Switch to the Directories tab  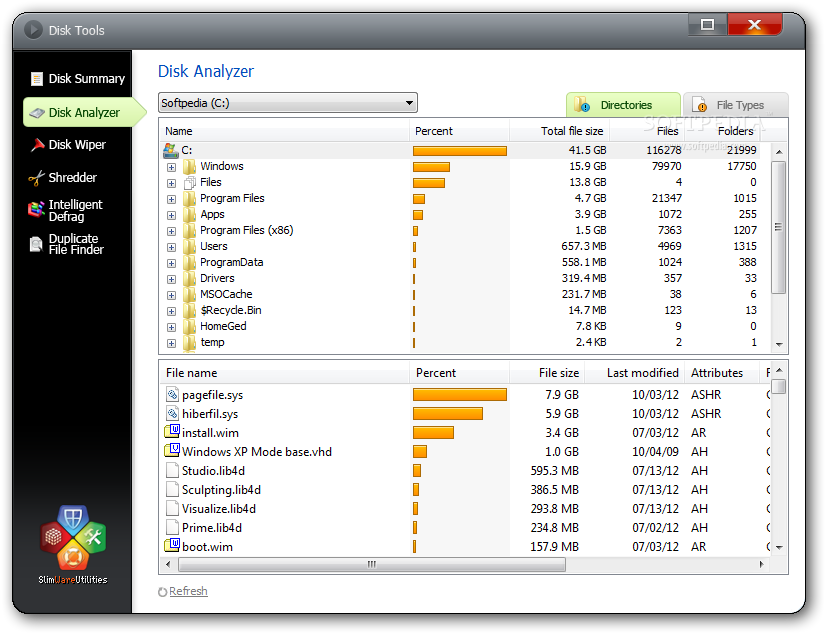pos(623,105)
